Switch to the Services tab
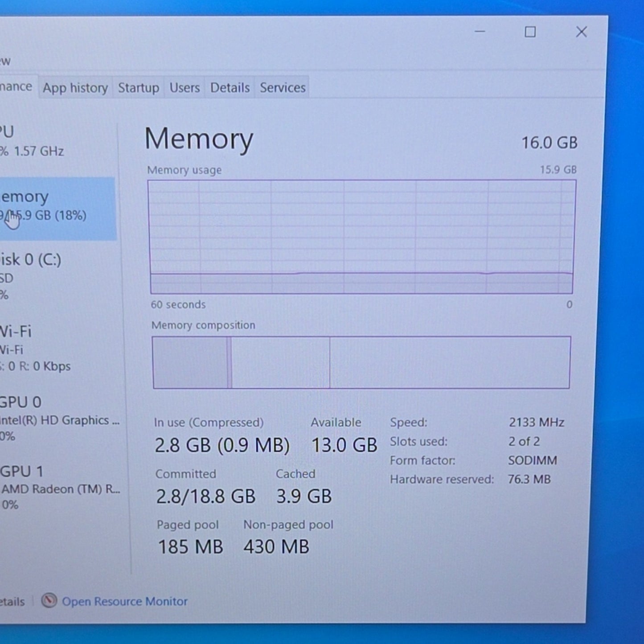Image resolution: width=644 pixels, height=644 pixels. pyautogui.click(x=283, y=88)
